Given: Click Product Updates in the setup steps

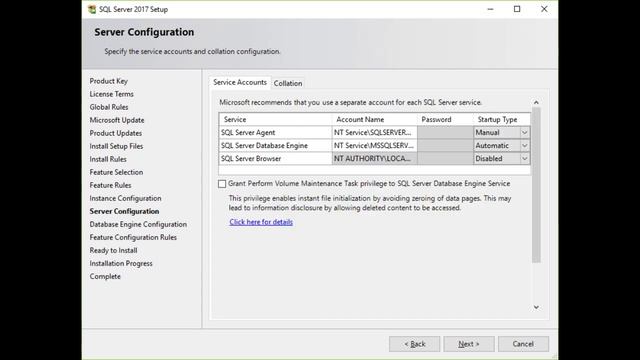Looking at the screenshot, I should (116, 133).
